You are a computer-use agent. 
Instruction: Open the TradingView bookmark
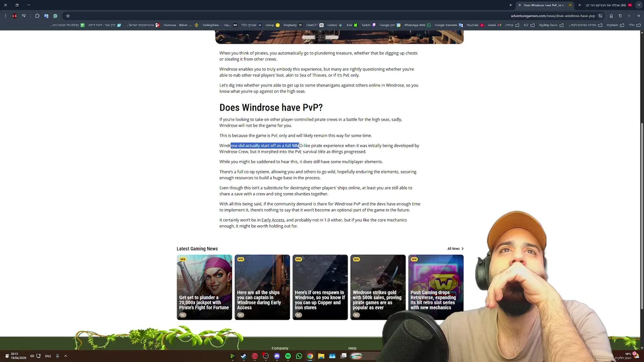pos(219,25)
